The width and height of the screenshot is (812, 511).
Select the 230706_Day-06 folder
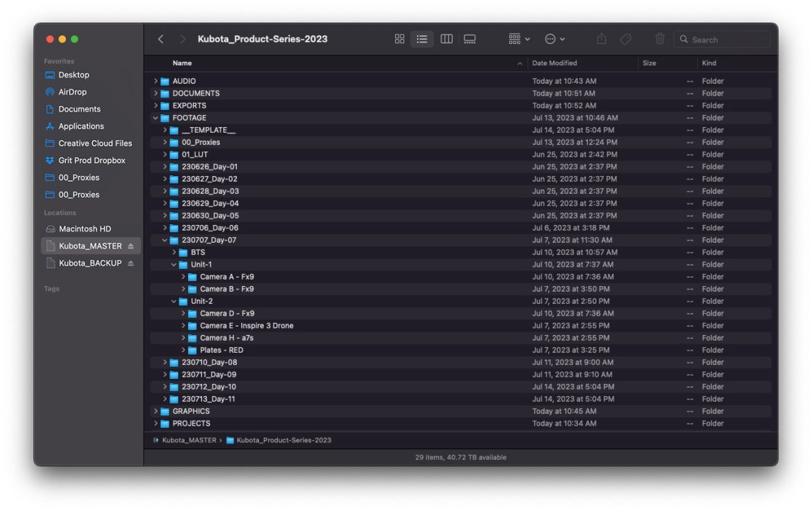[x=461, y=228]
